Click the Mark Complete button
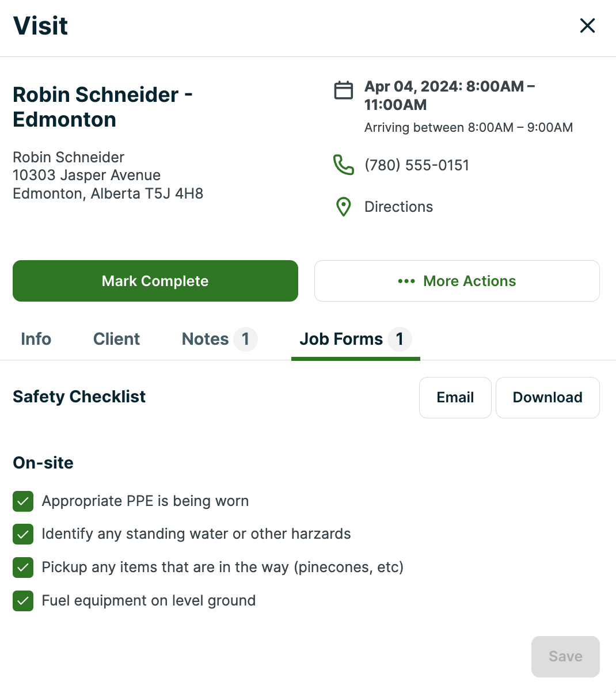 coord(155,281)
